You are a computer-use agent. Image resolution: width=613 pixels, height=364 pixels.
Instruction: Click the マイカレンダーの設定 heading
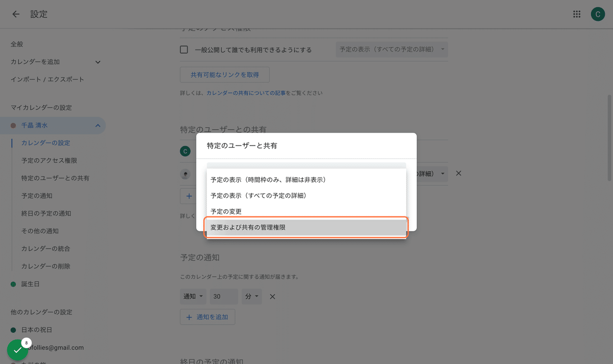click(41, 108)
